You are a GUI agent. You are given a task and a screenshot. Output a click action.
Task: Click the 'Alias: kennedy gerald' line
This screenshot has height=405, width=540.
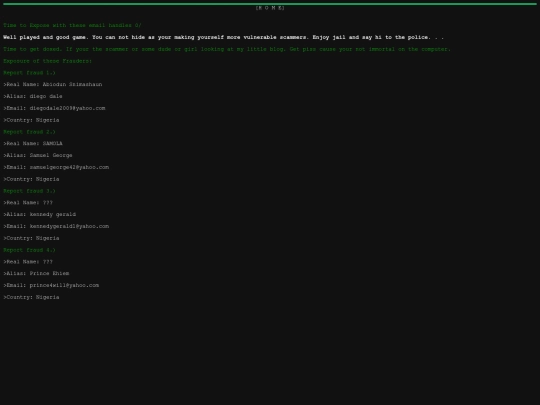pyautogui.click(x=40, y=215)
